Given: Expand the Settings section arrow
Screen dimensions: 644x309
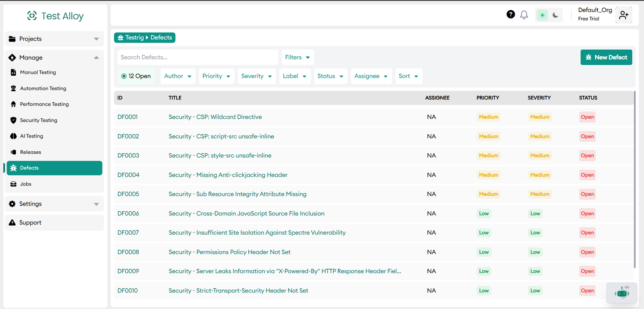Looking at the screenshot, I should pos(96,204).
